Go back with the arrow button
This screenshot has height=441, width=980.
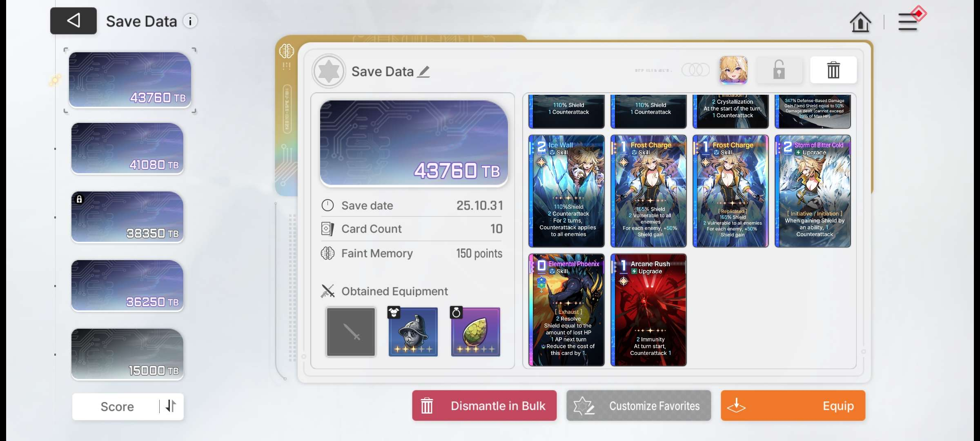click(73, 21)
